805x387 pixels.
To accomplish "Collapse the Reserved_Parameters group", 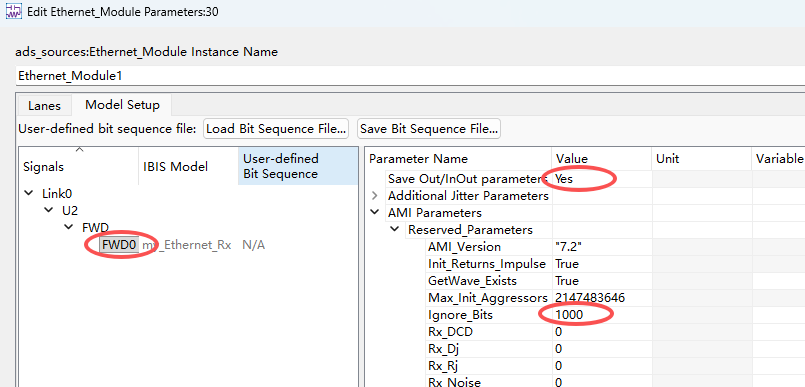I will [x=394, y=229].
